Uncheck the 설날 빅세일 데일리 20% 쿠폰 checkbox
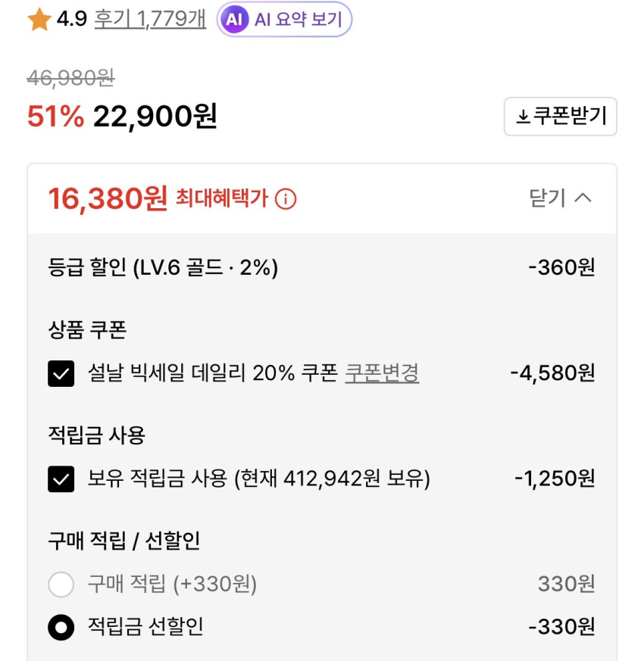This screenshot has width=644, height=661. (61, 373)
